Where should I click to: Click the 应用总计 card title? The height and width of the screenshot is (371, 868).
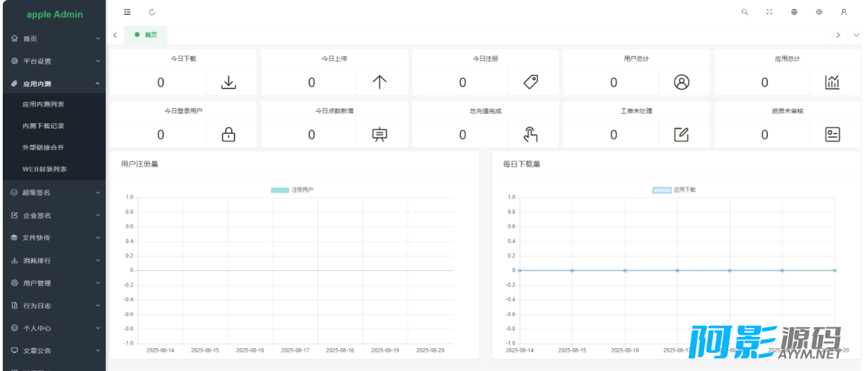[787, 58]
